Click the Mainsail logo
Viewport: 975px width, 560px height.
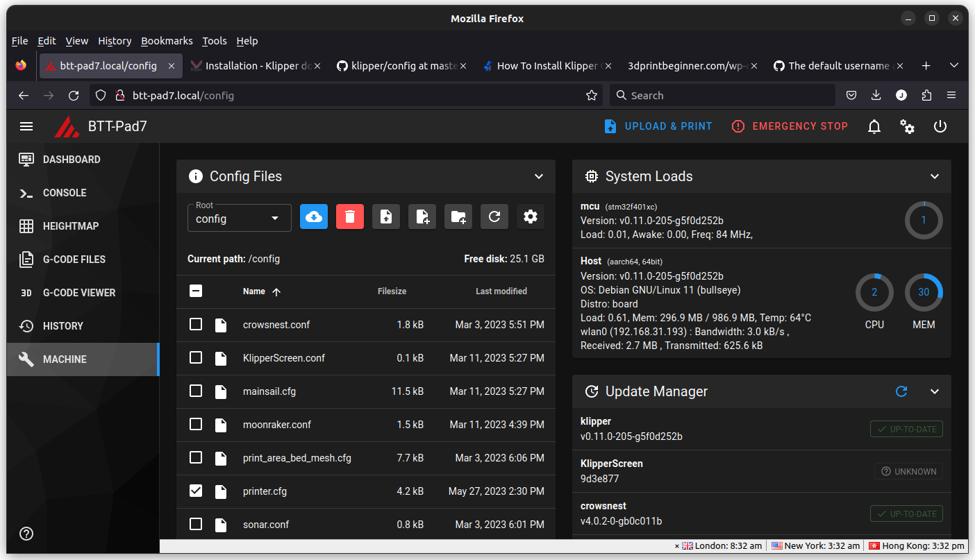(67, 126)
